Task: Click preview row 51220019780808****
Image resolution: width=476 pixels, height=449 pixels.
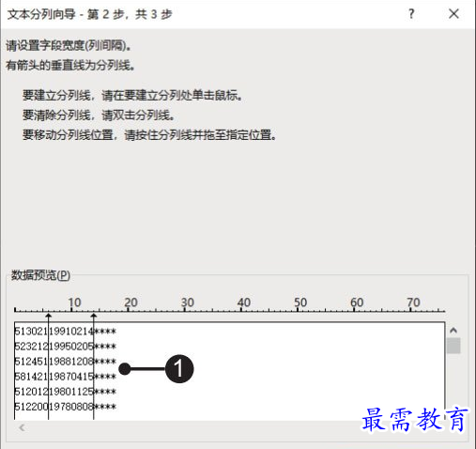Action: pyautogui.click(x=66, y=407)
